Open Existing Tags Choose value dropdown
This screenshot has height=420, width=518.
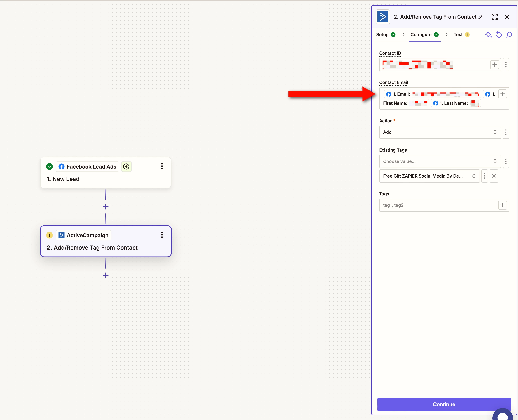pyautogui.click(x=440, y=161)
